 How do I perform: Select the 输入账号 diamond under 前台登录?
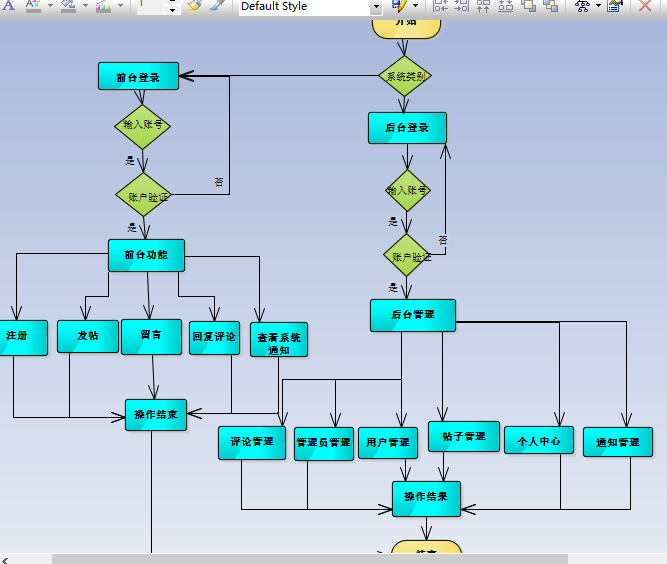(143, 127)
